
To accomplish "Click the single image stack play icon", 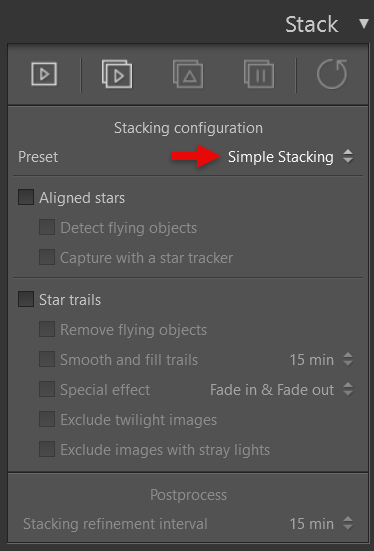I will click(x=44, y=74).
